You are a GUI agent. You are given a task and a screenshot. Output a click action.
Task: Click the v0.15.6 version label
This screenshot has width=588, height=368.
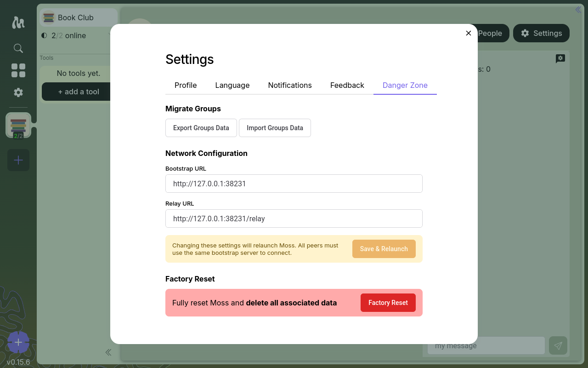pos(18,362)
